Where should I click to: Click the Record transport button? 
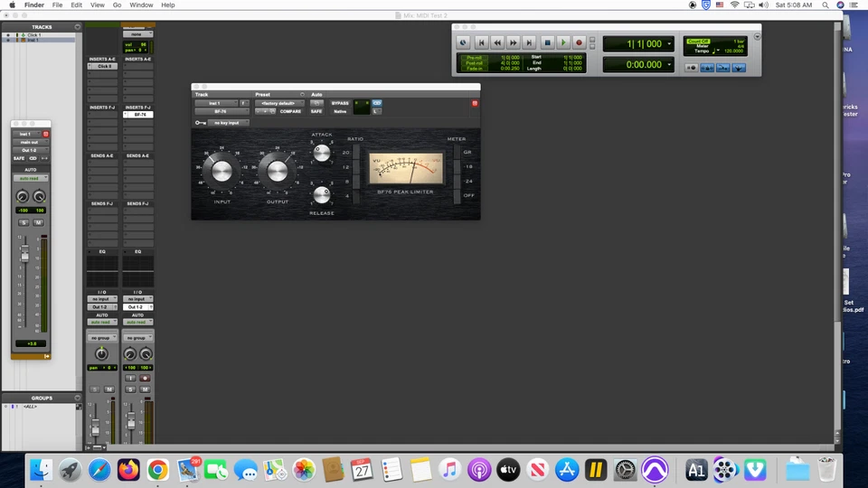tap(579, 42)
